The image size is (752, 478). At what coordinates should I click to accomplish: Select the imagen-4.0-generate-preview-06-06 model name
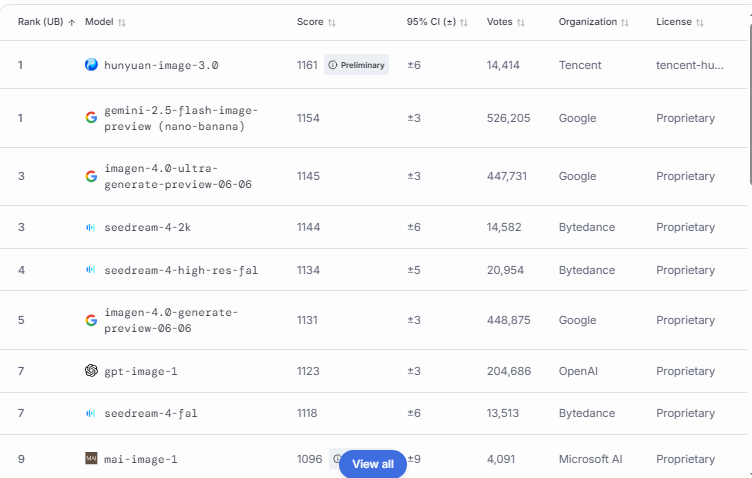pos(171,320)
